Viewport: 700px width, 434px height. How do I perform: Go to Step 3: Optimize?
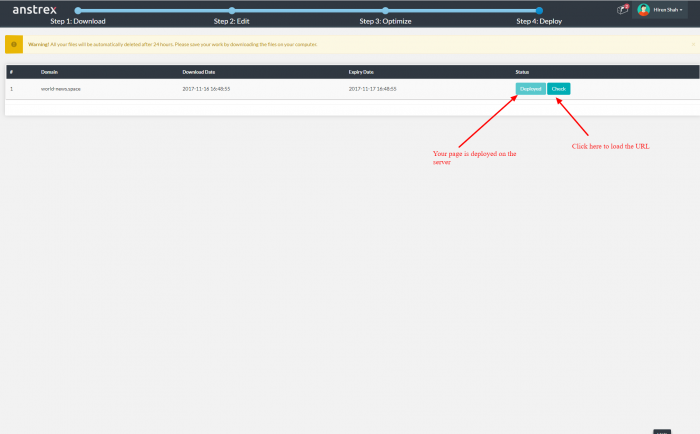point(385,21)
